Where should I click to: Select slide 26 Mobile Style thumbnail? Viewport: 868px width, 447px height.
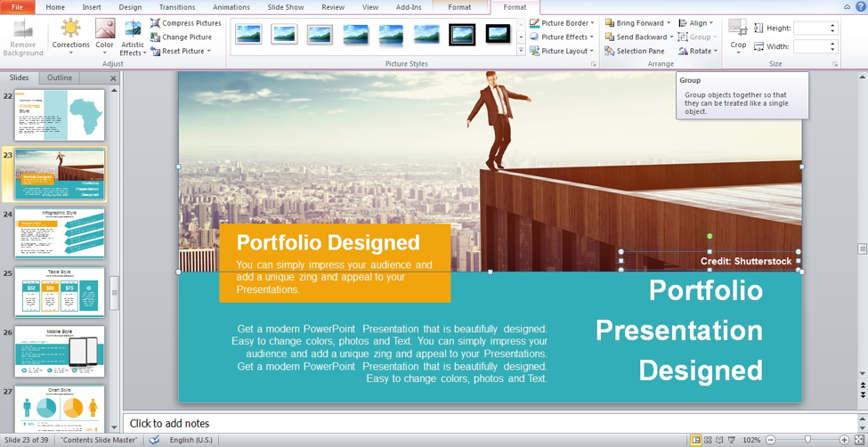pyautogui.click(x=60, y=351)
